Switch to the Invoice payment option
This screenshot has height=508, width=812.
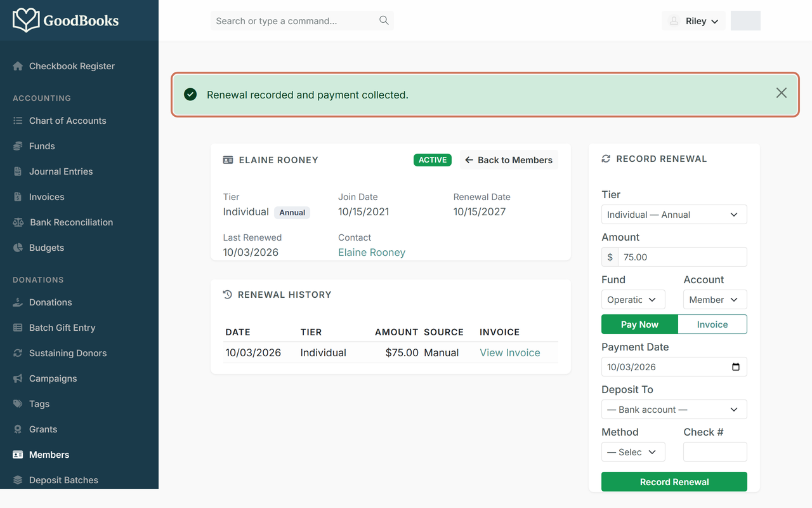pyautogui.click(x=712, y=324)
